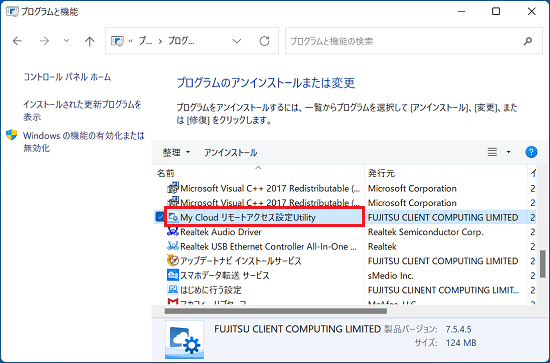Click the Windows security shield icon
The height and width of the screenshot is (363, 550).
coord(12,135)
